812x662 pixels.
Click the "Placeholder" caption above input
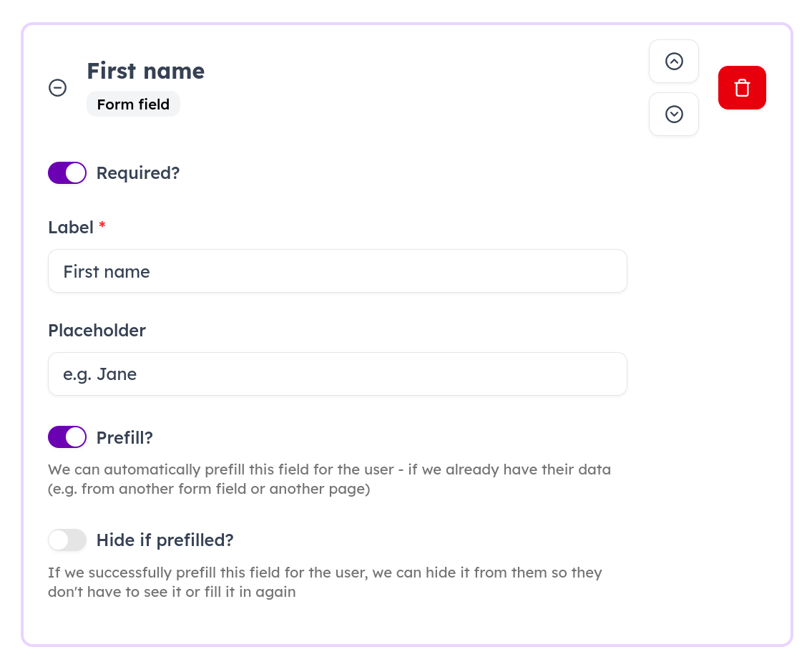(97, 331)
